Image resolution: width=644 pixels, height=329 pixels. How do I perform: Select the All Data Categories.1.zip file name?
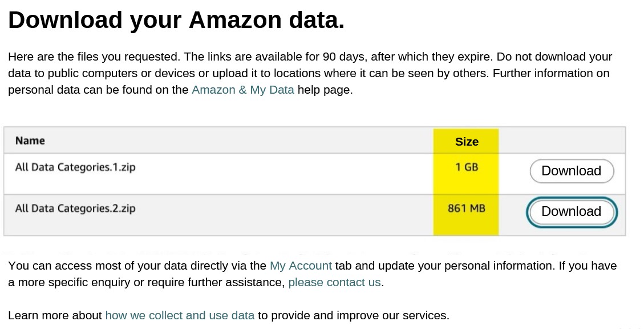pos(75,167)
